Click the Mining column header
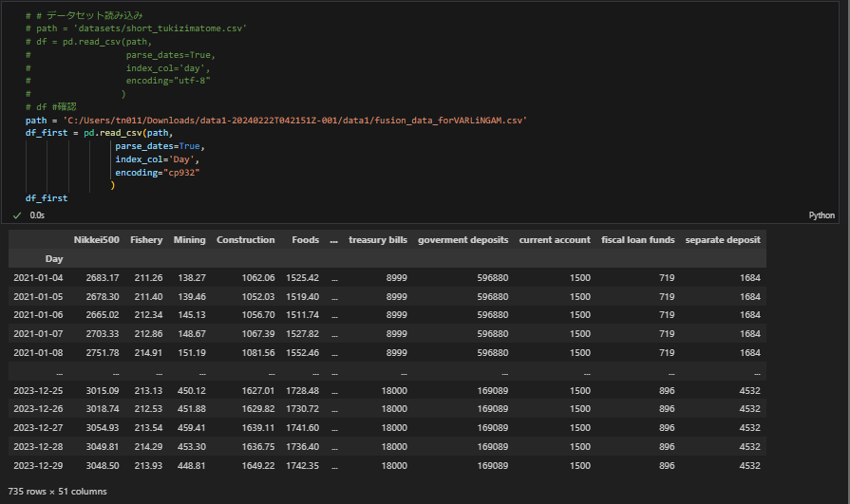The width and height of the screenshot is (850, 504). [x=189, y=240]
